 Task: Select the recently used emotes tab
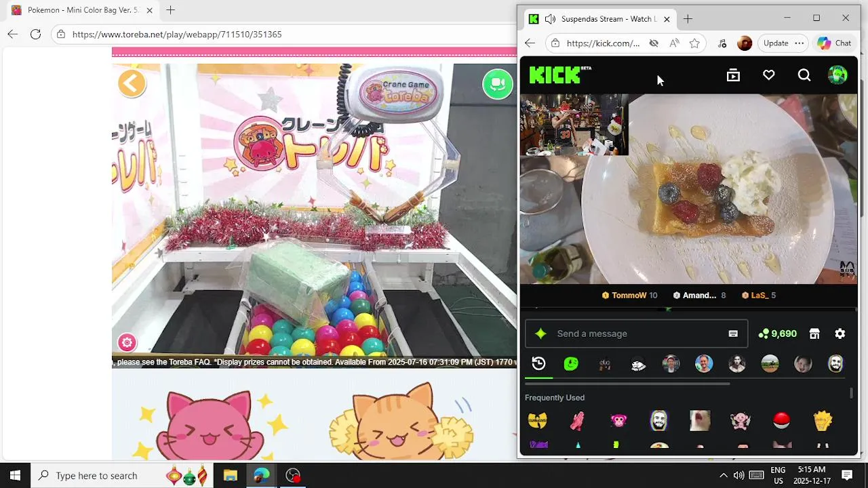pos(538,364)
